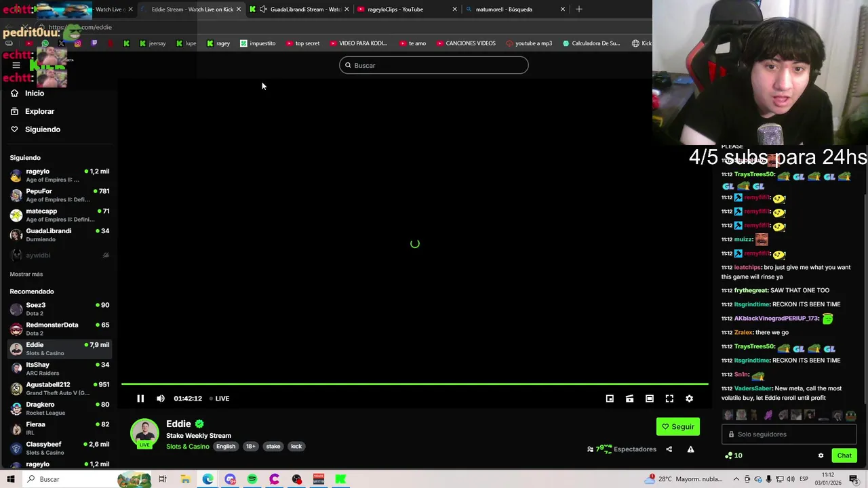Click the English tag

click(x=226, y=447)
